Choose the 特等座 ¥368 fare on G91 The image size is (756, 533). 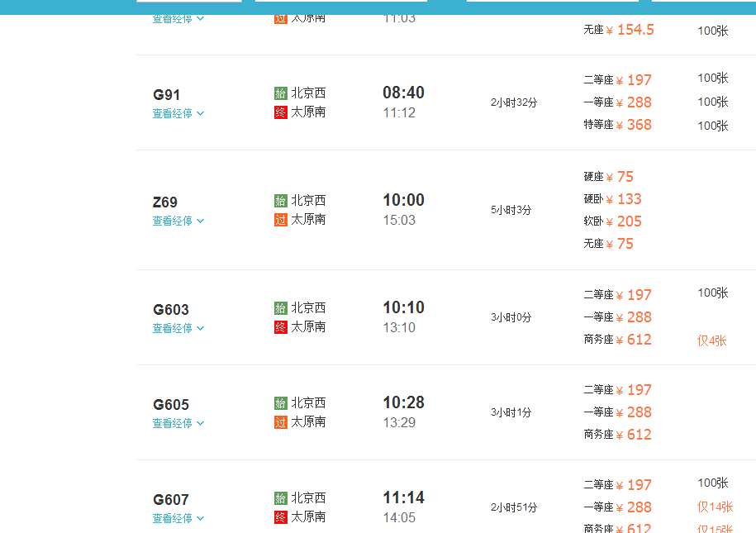click(618, 125)
